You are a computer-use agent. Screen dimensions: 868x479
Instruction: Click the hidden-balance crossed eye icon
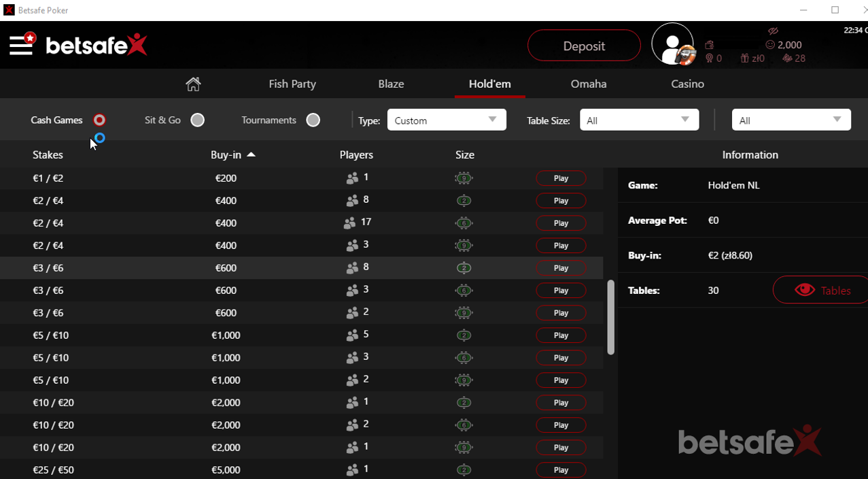pyautogui.click(x=773, y=31)
